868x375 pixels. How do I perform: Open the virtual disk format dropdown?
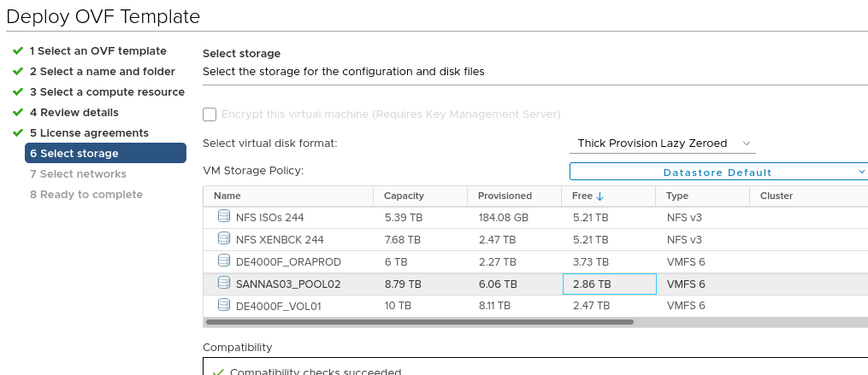(662, 144)
